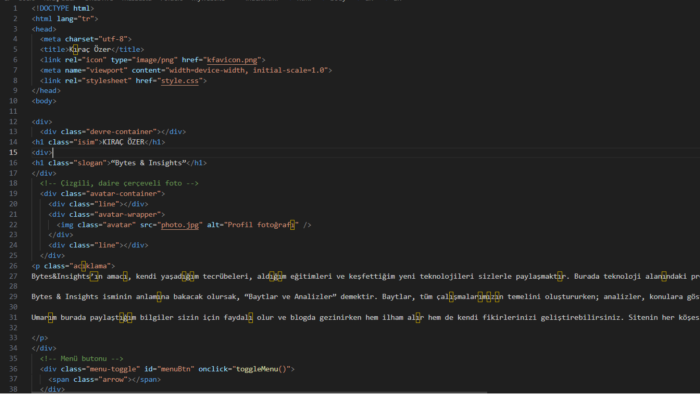Click the alt text "Profil fotoğrafı"
The width and height of the screenshot is (700, 394).
(x=261, y=225)
